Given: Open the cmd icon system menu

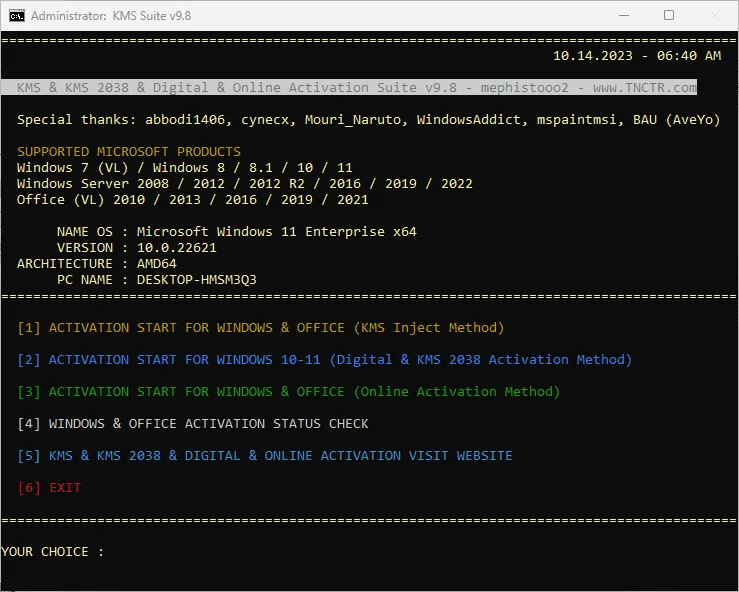Looking at the screenshot, I should (x=16, y=16).
